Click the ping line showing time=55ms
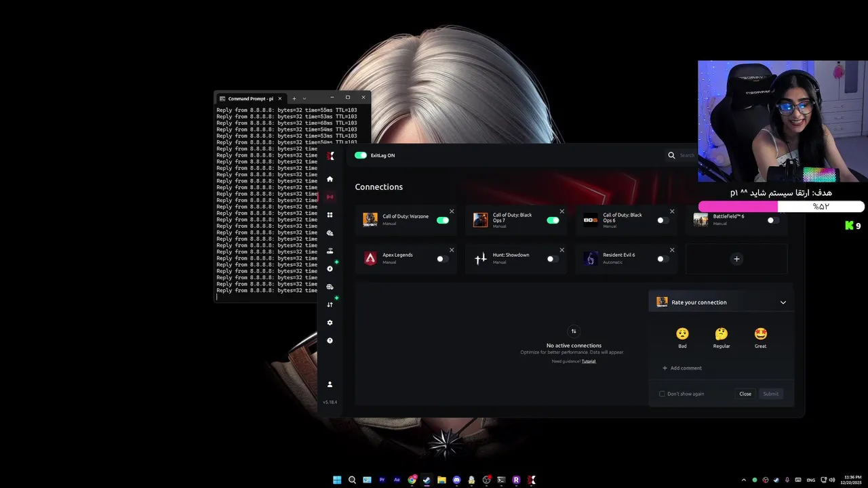The height and width of the screenshot is (488, 868). click(286, 110)
